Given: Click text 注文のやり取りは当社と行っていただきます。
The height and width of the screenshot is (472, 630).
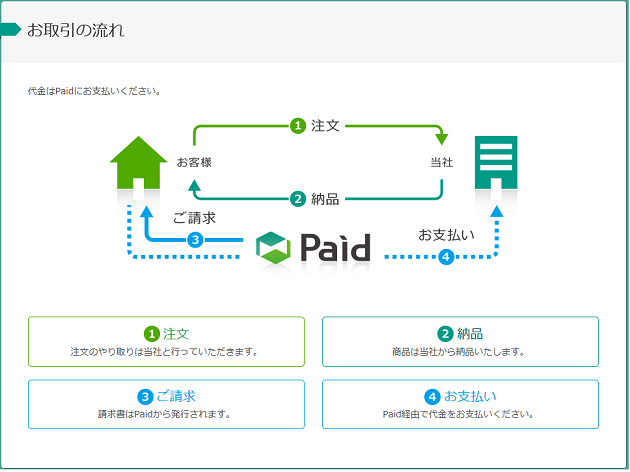Looking at the screenshot, I should (x=165, y=352).
